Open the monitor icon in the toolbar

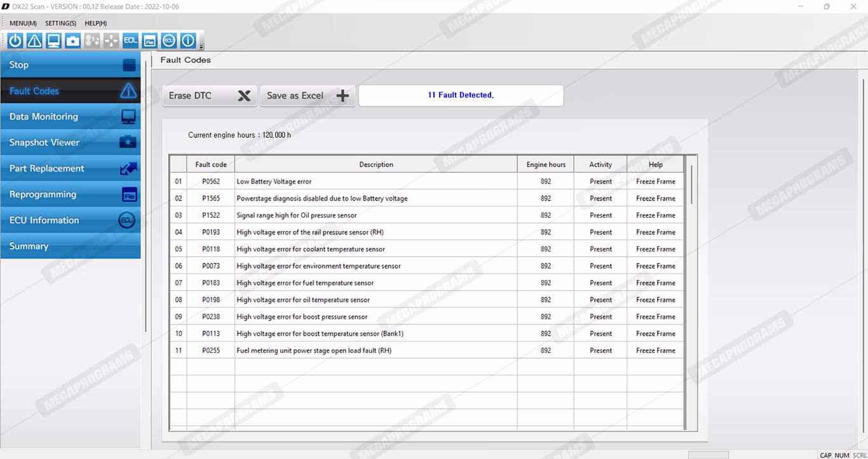[x=53, y=41]
